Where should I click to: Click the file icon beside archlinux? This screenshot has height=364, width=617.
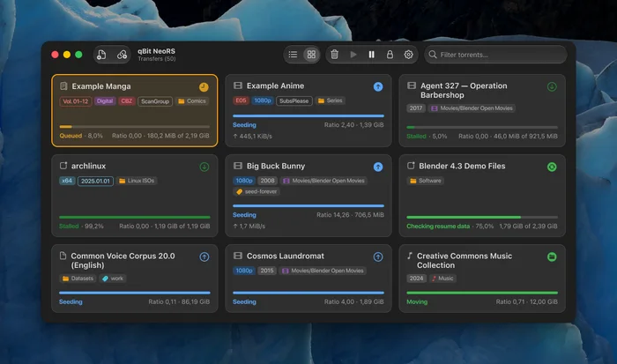pos(63,166)
